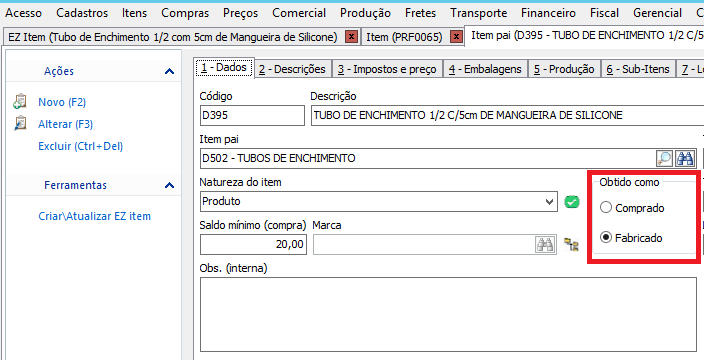Click the Novo (F2) clipboard icon
Image resolution: width=704 pixels, height=360 pixels.
pos(20,102)
